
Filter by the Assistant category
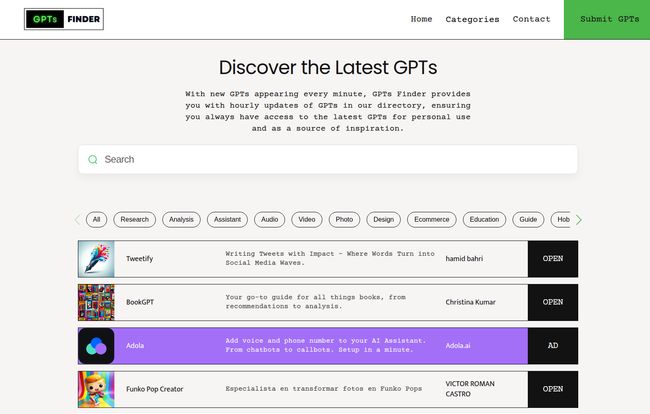pyautogui.click(x=227, y=220)
